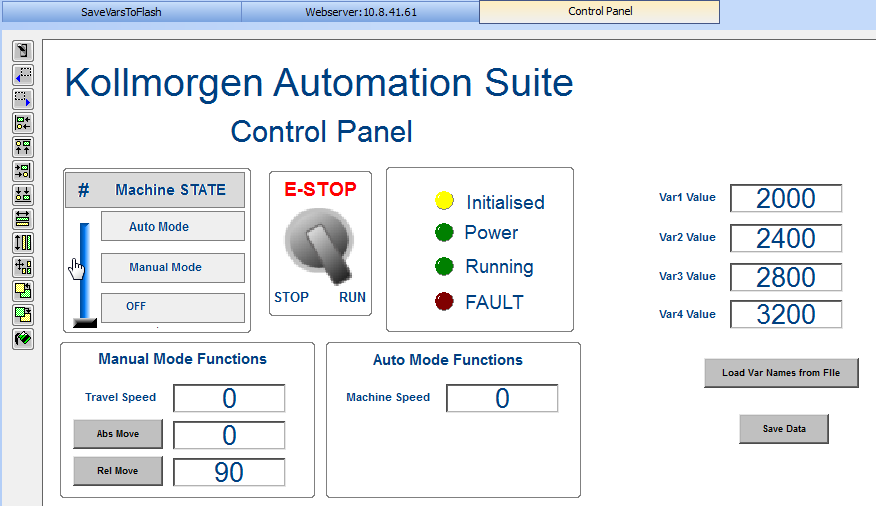The image size is (876, 506).
Task: Click the make same width icon
Action: click(x=23, y=219)
